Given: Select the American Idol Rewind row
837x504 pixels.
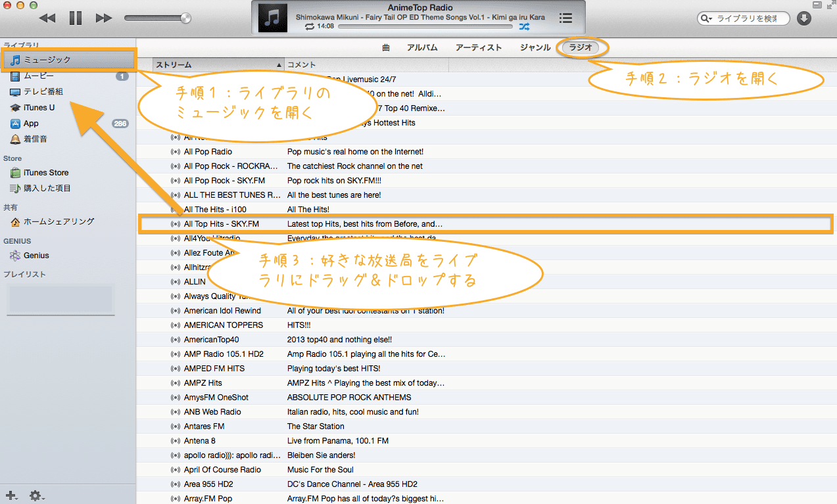Looking at the screenshot, I should (x=487, y=311).
